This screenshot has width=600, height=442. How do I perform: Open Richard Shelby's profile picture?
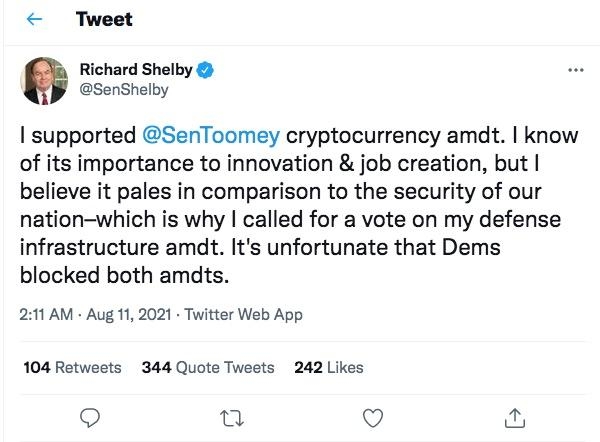pos(43,82)
